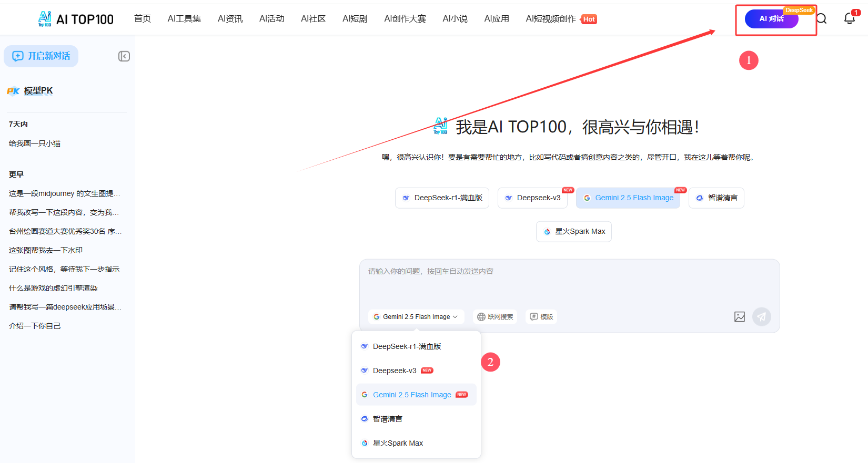Open the notification bell icon
This screenshot has width=868, height=463.
click(x=849, y=19)
